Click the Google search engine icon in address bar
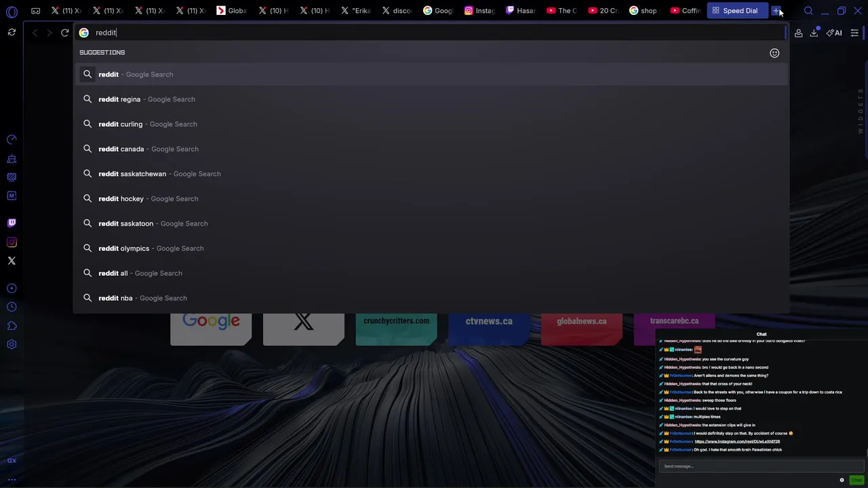Image resolution: width=868 pixels, height=488 pixels. [83, 33]
